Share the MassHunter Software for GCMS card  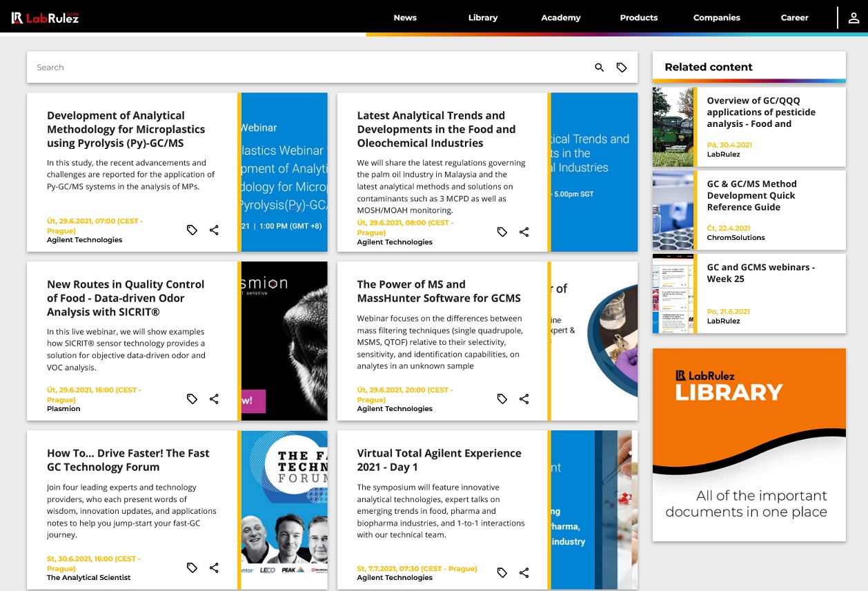click(x=524, y=399)
